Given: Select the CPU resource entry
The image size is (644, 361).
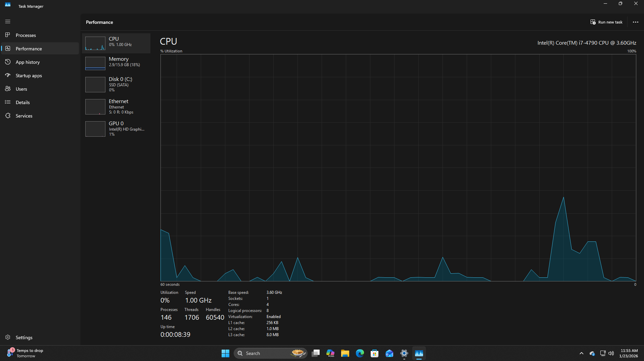Looking at the screenshot, I should (116, 43).
